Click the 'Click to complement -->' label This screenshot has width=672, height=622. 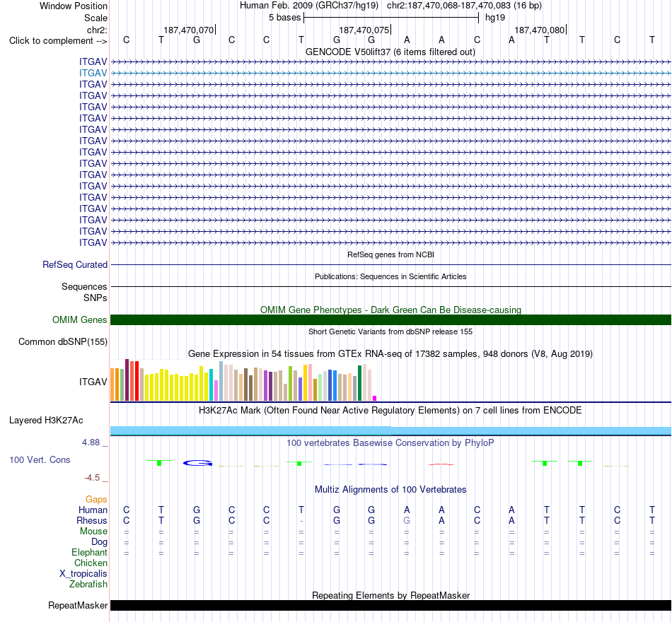[x=58, y=41]
